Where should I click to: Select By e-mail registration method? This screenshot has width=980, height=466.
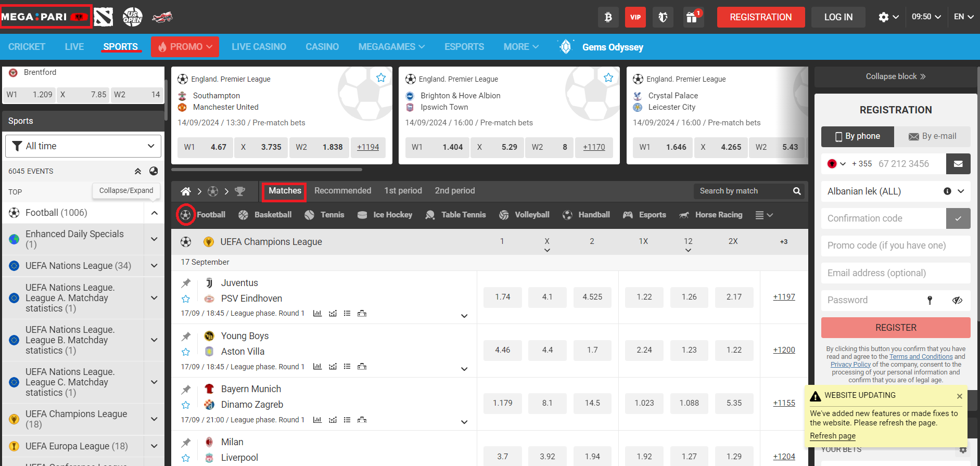pyautogui.click(x=933, y=136)
